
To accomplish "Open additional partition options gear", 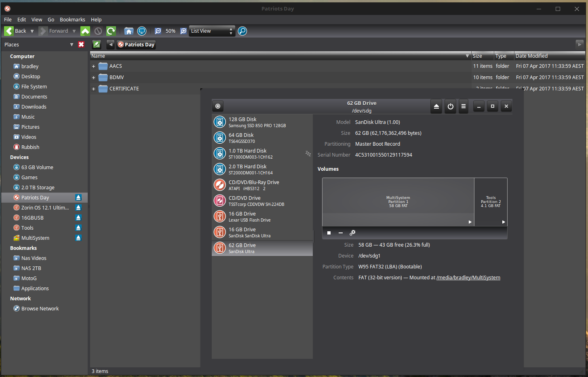I will 352,233.
